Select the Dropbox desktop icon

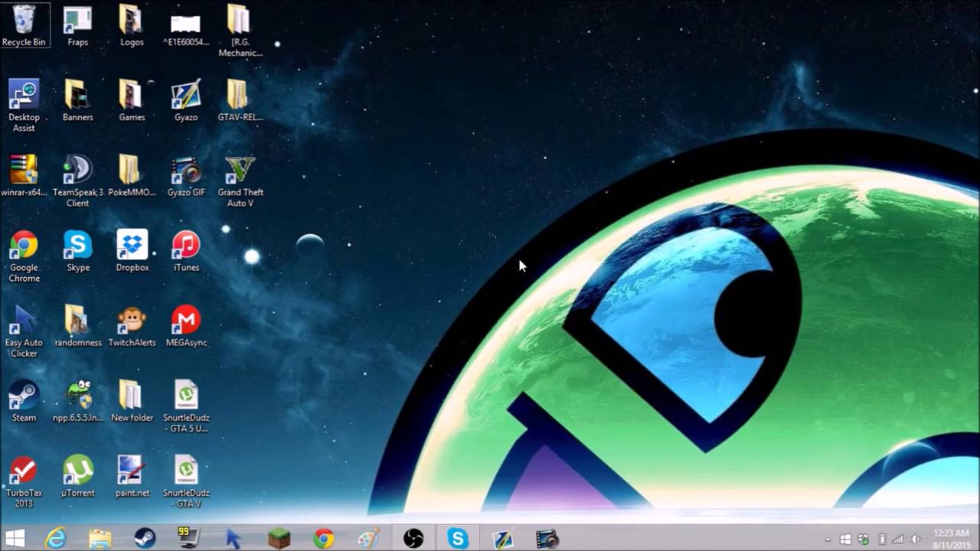tap(132, 250)
